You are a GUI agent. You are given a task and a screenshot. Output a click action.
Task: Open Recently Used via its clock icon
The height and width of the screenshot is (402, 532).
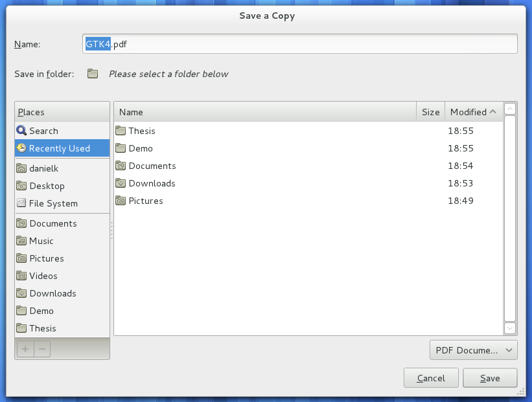pyautogui.click(x=21, y=148)
